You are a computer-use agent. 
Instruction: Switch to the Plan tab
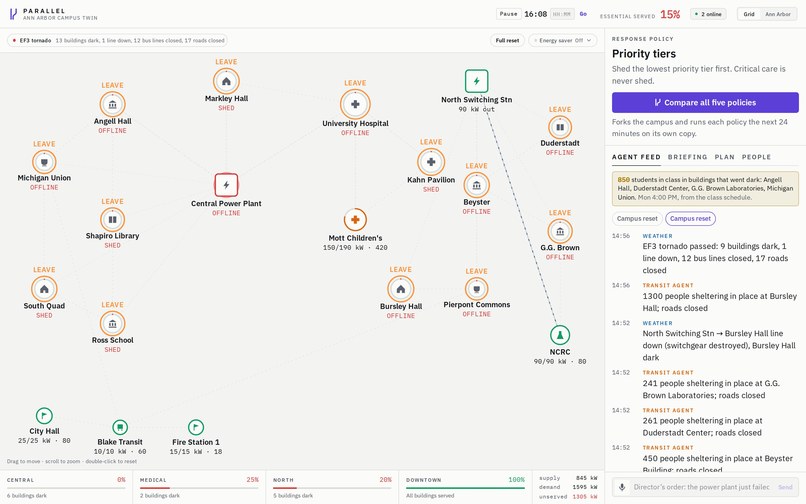[x=724, y=157]
